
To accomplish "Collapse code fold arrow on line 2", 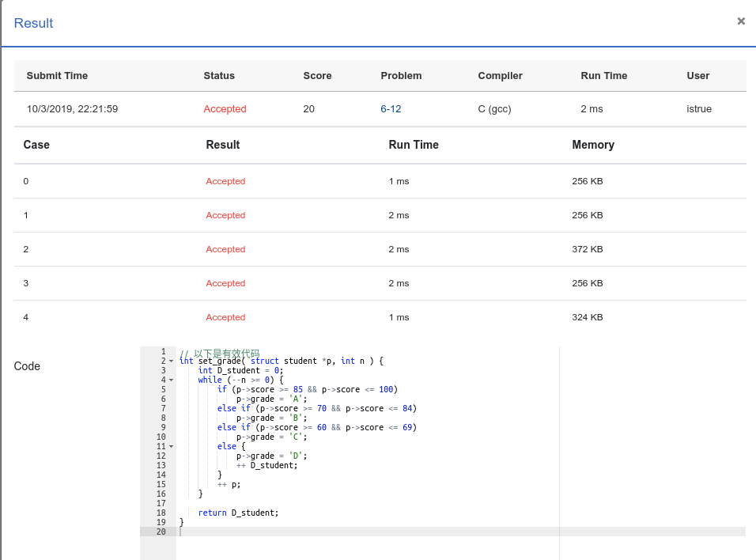I will pos(171,361).
